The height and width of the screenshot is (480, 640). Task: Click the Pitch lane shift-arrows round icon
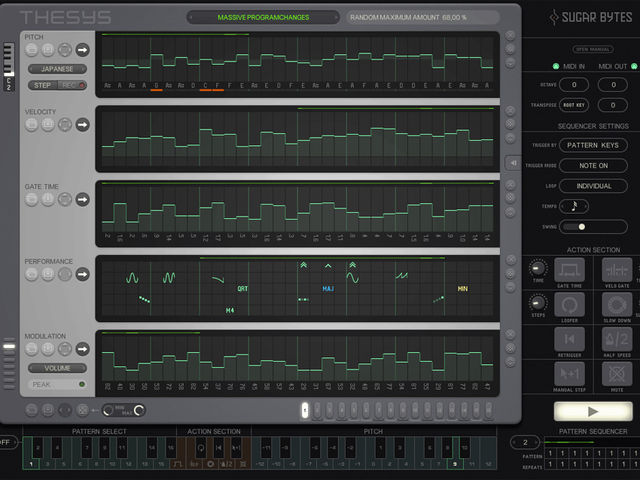click(x=65, y=50)
